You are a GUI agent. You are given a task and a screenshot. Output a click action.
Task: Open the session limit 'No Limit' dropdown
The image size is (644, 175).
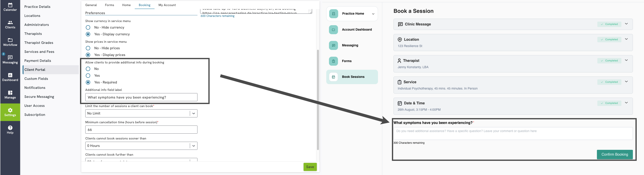click(x=141, y=113)
